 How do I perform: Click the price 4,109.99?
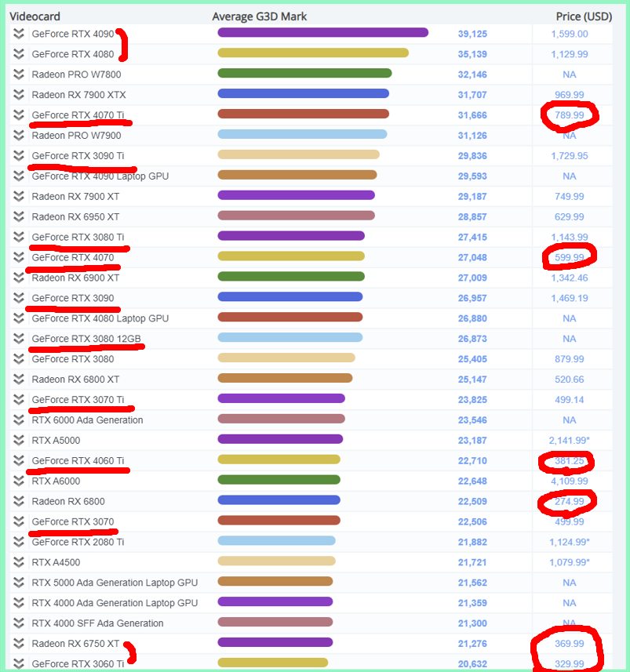click(570, 481)
